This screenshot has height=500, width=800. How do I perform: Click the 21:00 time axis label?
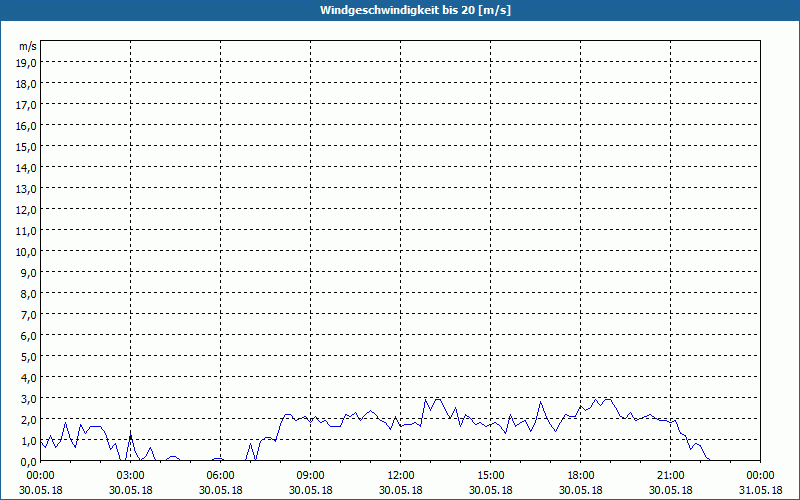tap(670, 476)
